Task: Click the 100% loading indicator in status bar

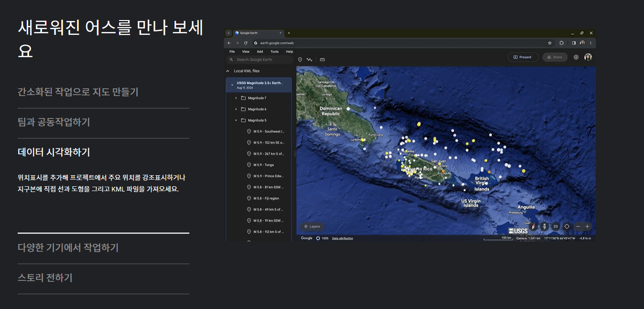Action: (x=322, y=238)
